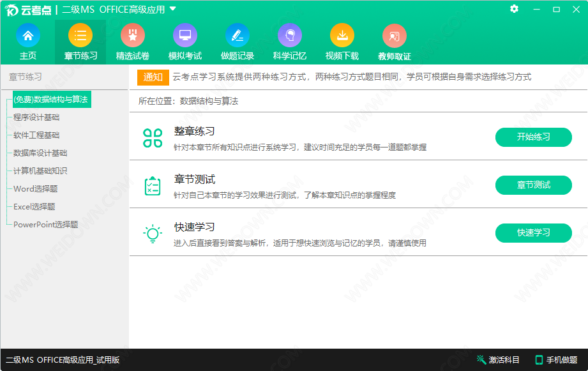Click 激活科目 text in status bar
Viewport: 588px width, 371px height.
pyautogui.click(x=504, y=360)
